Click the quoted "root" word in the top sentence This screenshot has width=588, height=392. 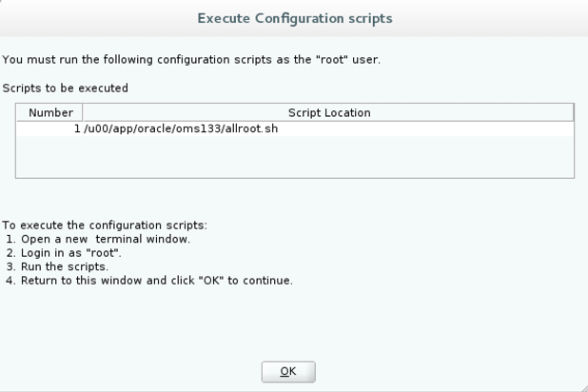[332, 60]
